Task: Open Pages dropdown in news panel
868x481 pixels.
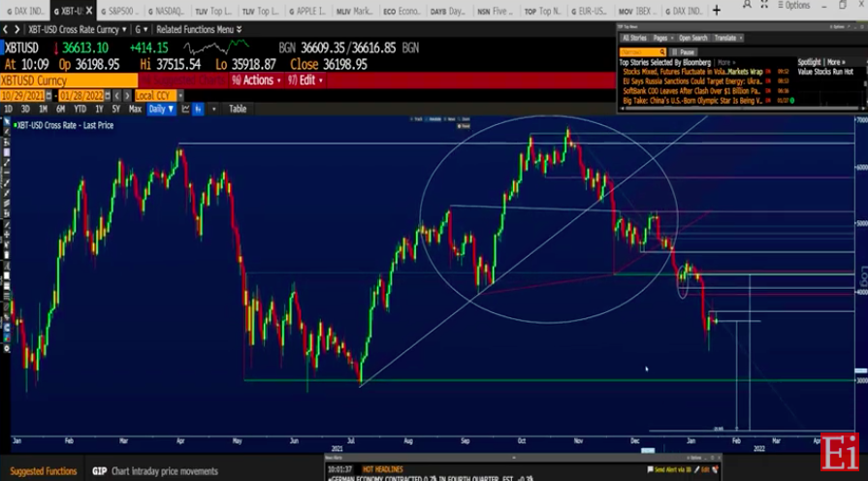Action: (662, 38)
